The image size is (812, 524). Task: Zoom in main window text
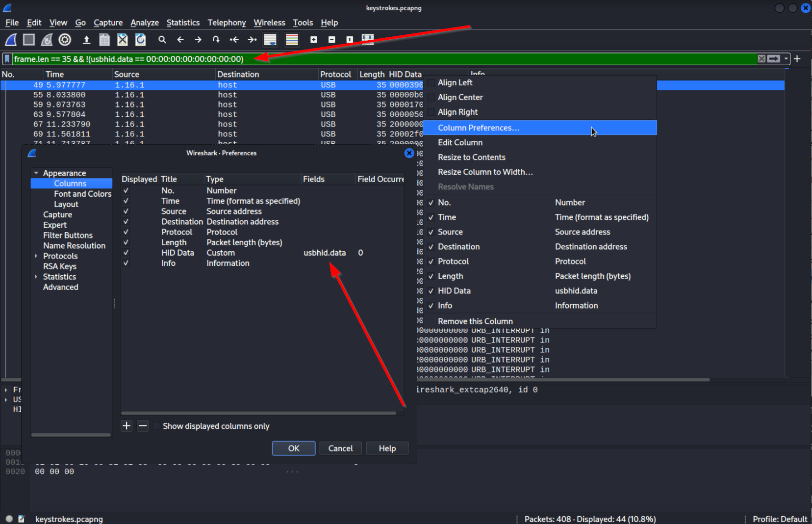[314, 40]
